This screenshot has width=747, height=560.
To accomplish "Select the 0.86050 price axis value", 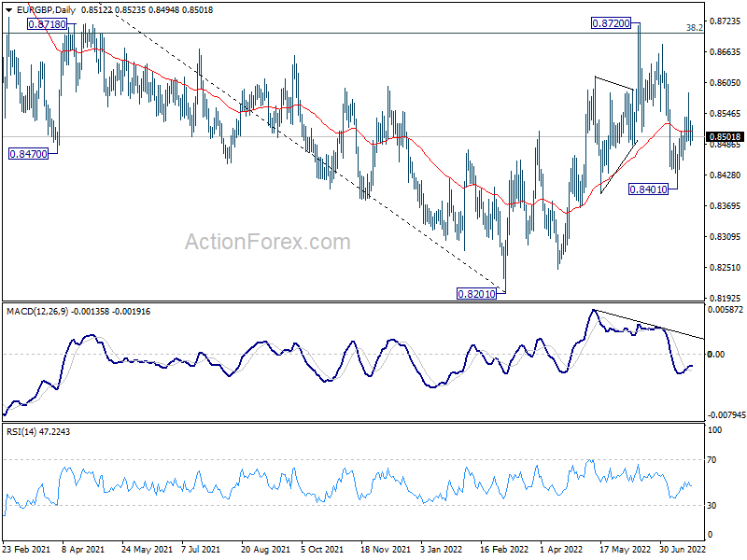I will (x=726, y=83).
